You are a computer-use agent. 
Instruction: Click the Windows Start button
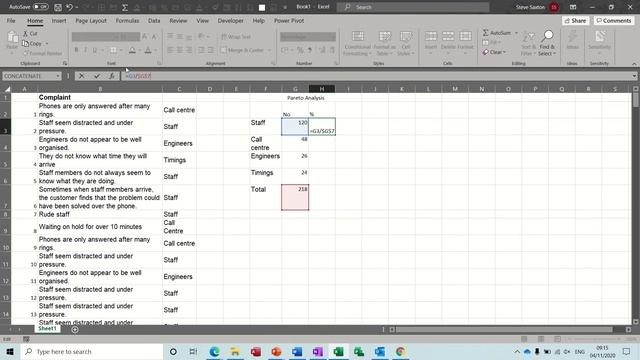tap(10, 351)
